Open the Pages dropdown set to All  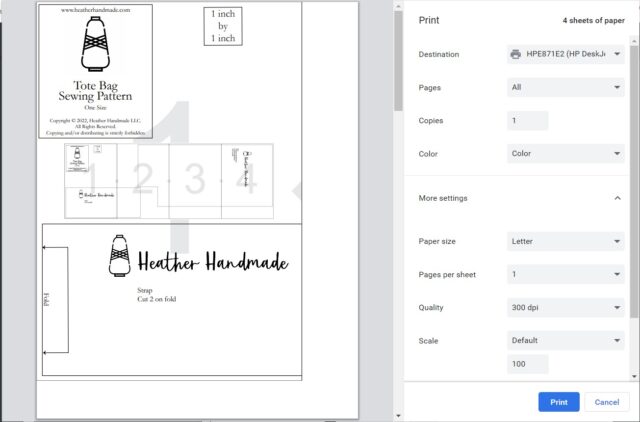566,87
